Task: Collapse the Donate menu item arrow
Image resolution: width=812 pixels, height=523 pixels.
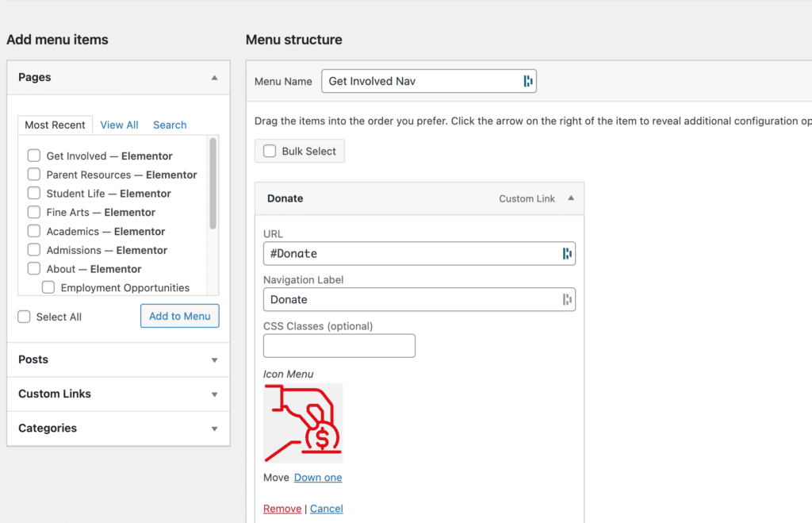Action: tap(571, 198)
